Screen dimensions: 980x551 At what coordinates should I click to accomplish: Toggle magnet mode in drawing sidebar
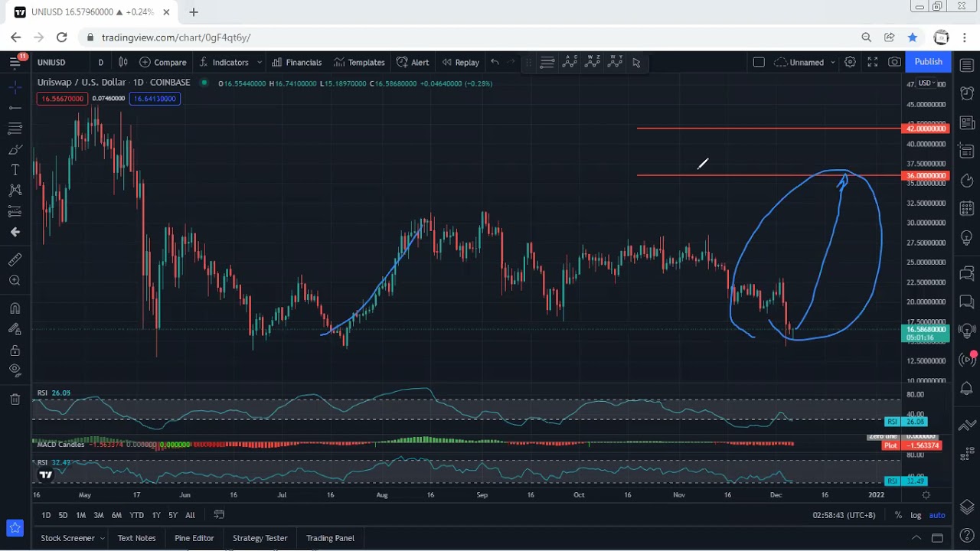point(15,308)
